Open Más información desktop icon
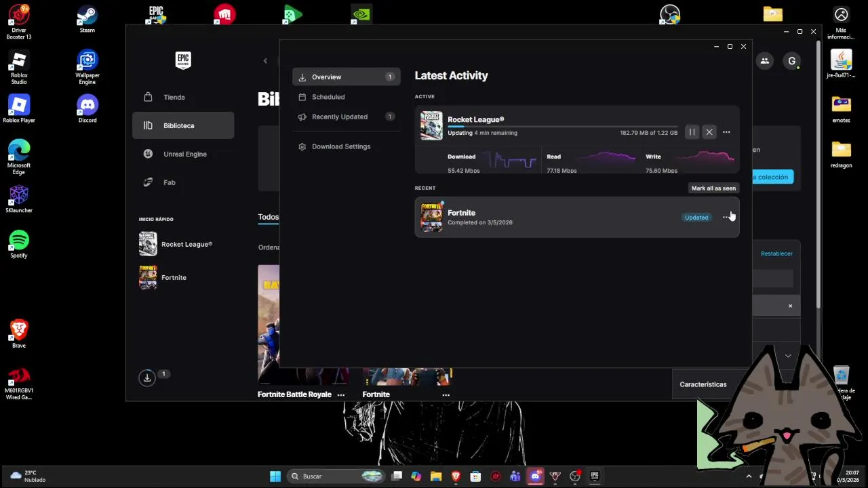 click(x=841, y=23)
